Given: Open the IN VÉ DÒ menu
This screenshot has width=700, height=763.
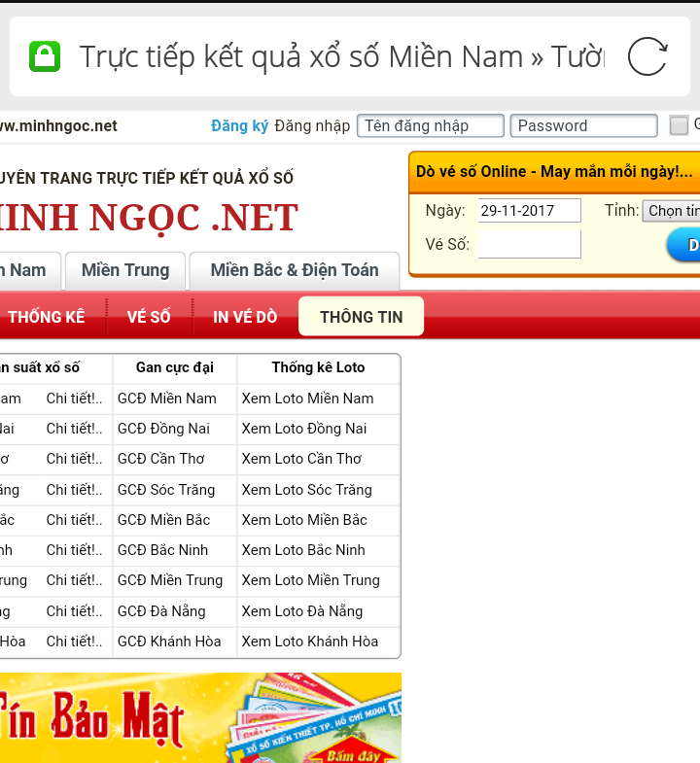Looking at the screenshot, I should tap(245, 317).
